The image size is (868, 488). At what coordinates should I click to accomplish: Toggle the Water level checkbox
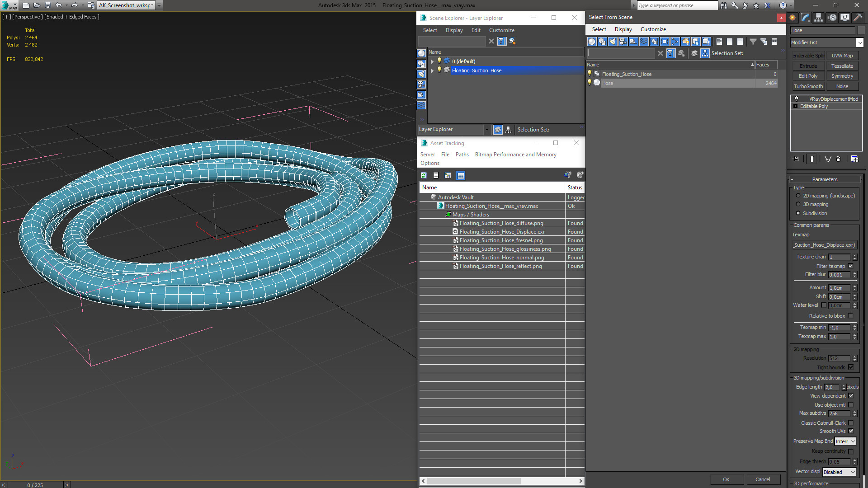tap(824, 305)
